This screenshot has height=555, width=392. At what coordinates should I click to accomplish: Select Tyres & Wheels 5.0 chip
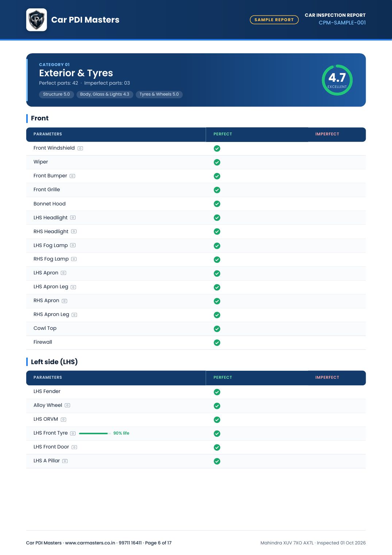coord(159,94)
